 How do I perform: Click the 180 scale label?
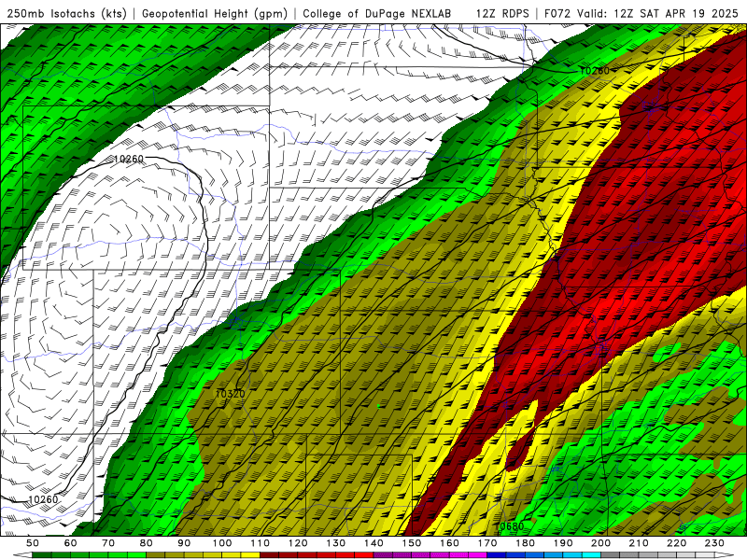(525, 543)
